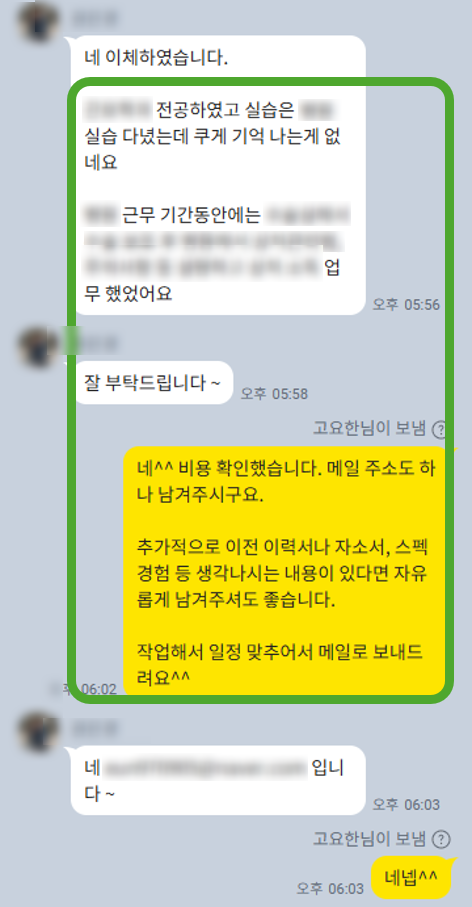The image size is (472, 907).
Task: Click the blurred sender name above '네 이체하였습니다'
Action: pos(94,19)
